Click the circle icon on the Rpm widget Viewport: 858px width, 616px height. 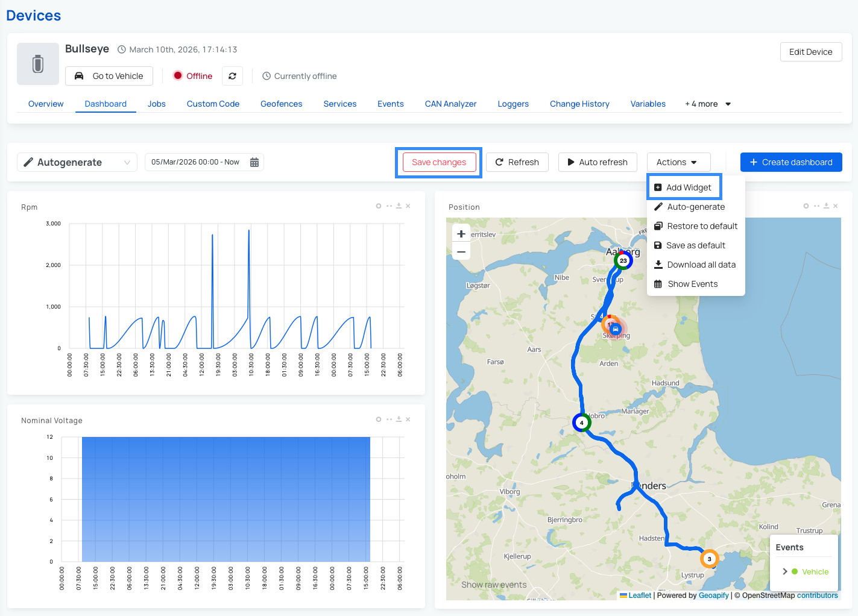379,206
